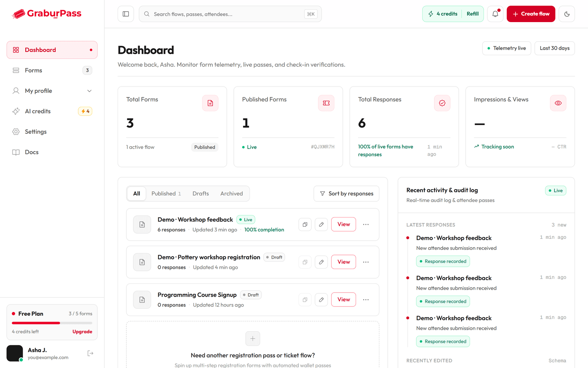Click the Telemetry live status chip
This screenshot has width=588, height=368.
click(x=507, y=48)
